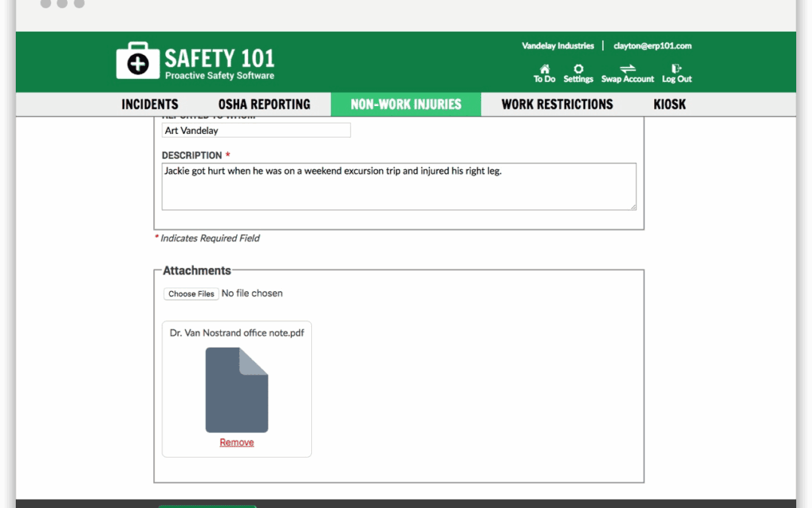Click the Dr. Van Nostrand office note.pdf filename
The image size is (812, 508).
click(237, 333)
